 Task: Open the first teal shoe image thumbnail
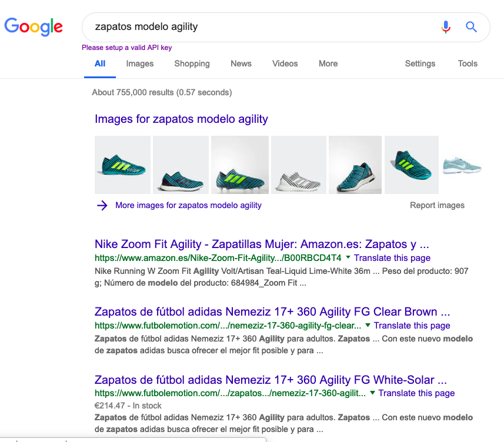(x=122, y=165)
